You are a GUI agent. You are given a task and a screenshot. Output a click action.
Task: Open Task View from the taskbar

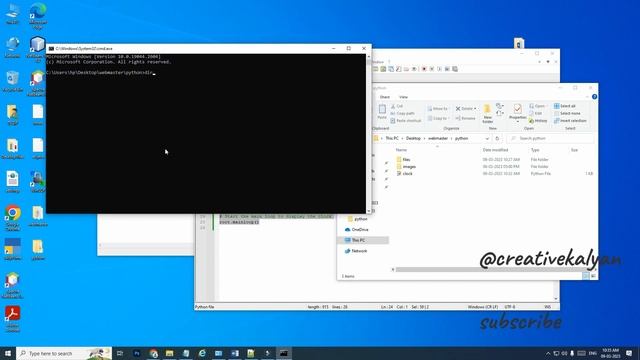pos(120,353)
